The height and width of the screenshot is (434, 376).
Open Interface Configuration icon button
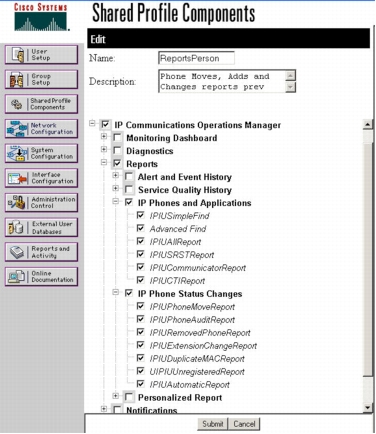[41, 178]
